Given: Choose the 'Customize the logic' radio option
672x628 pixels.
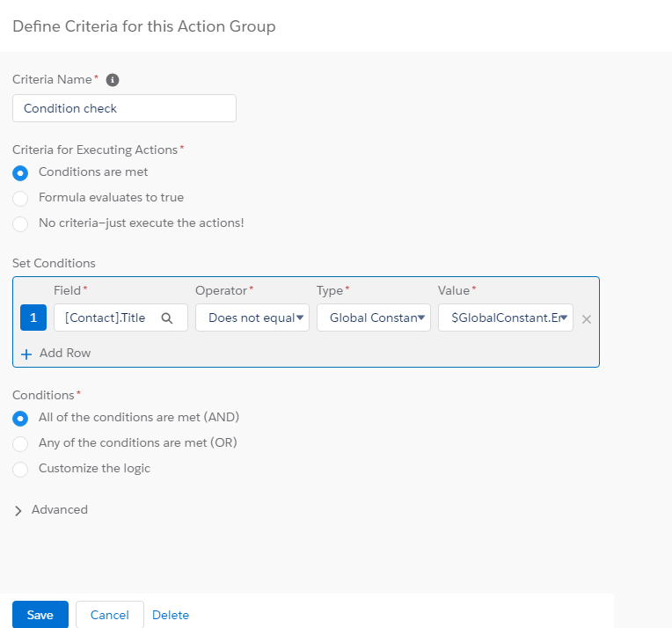Looking at the screenshot, I should coord(21,469).
